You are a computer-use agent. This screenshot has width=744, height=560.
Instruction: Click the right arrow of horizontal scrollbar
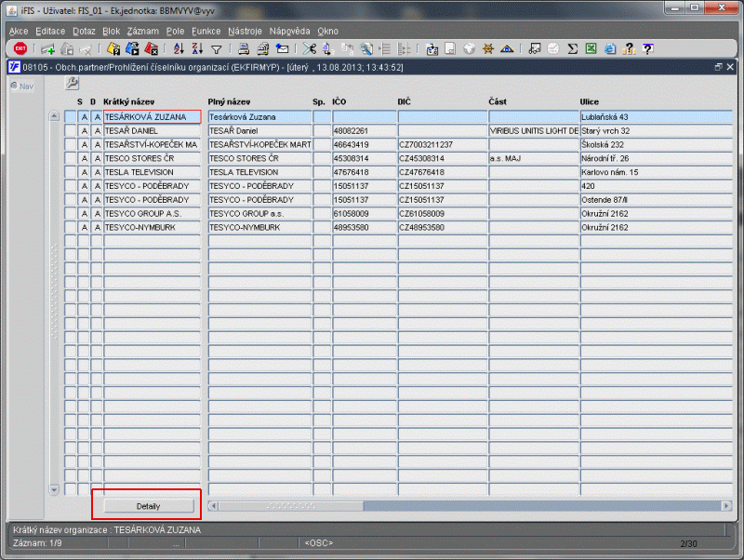[x=726, y=506]
